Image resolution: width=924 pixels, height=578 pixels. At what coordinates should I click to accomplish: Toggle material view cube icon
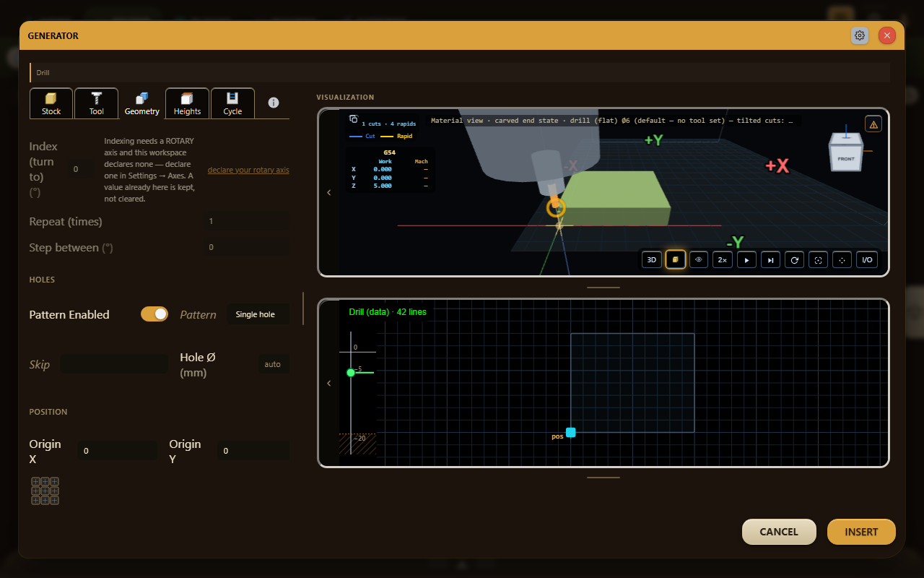click(676, 260)
